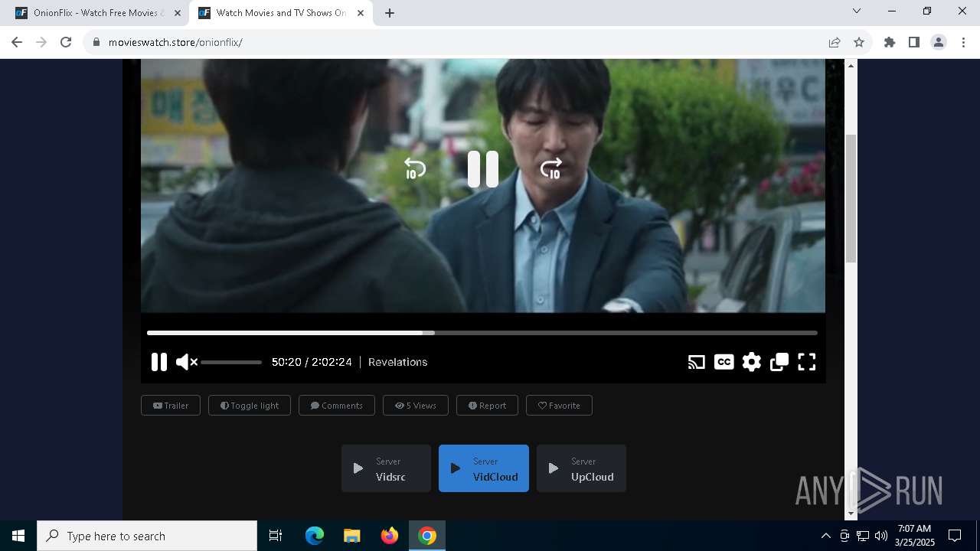Launch Firefox from taskbar
Image resolution: width=980 pixels, height=551 pixels.
(x=390, y=536)
